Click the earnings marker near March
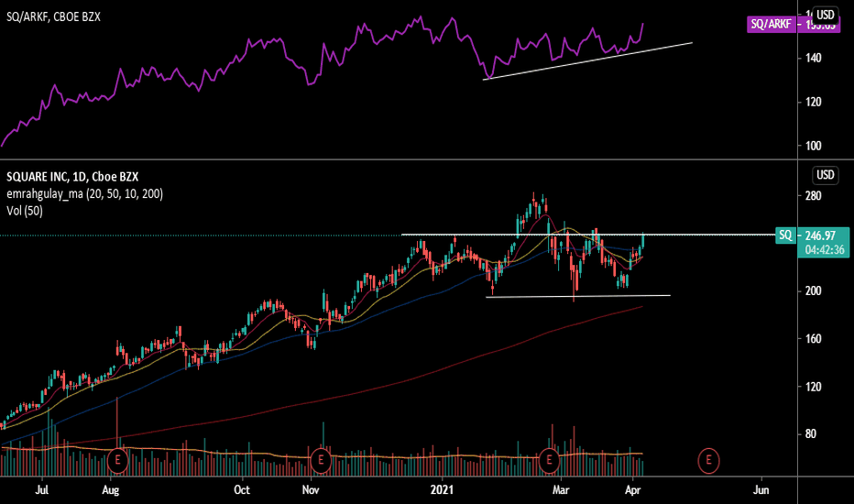Screen dimensions: 854x504 pos(549,460)
